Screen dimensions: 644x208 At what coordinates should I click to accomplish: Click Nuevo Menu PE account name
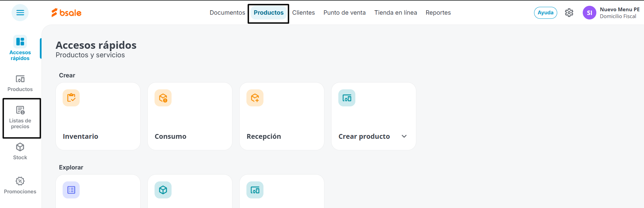click(620, 10)
